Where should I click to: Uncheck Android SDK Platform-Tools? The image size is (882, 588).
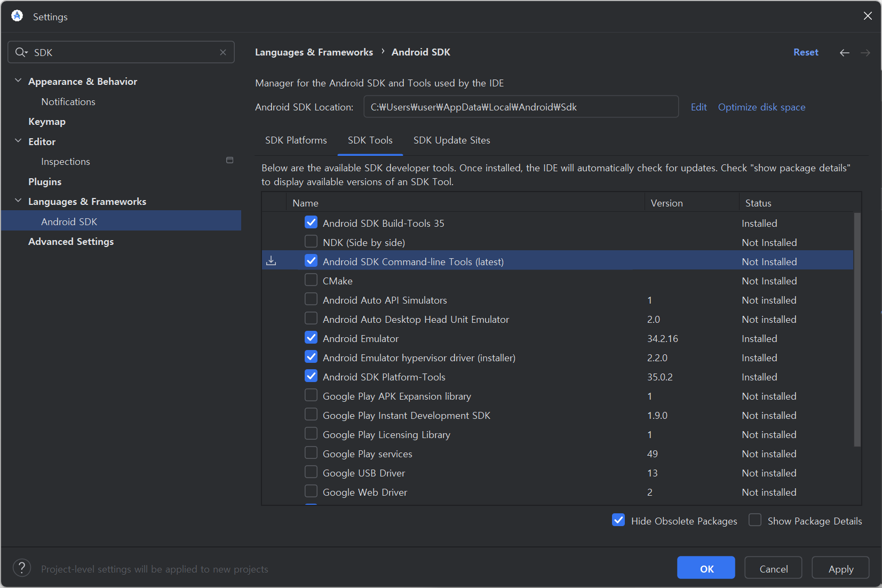[x=311, y=376]
